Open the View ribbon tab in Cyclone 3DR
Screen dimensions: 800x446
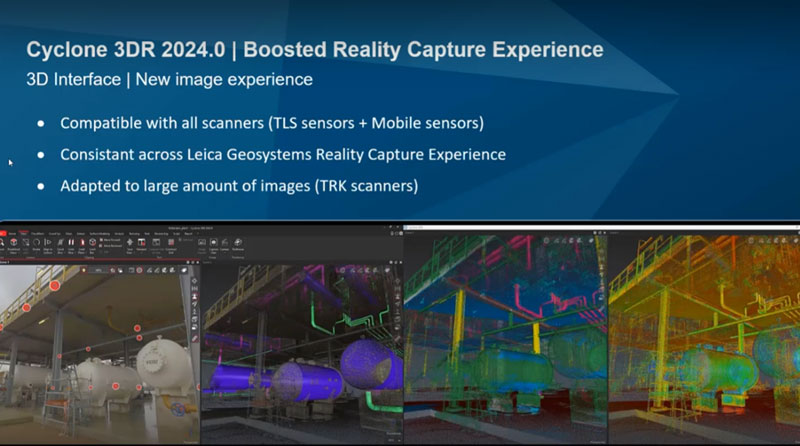[x=23, y=233]
